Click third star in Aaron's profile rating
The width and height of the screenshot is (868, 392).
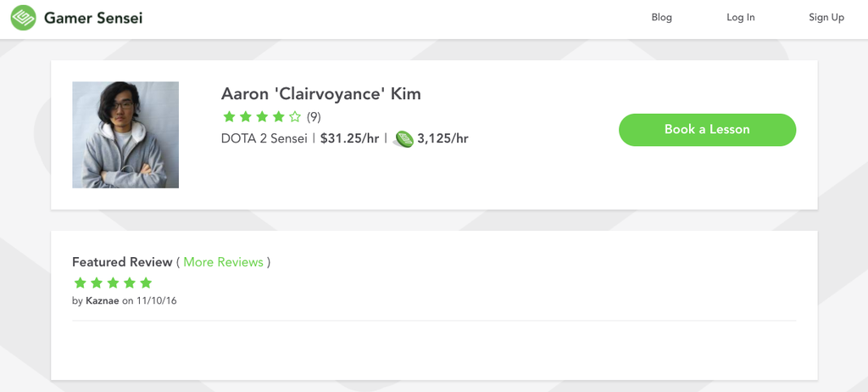(262, 117)
